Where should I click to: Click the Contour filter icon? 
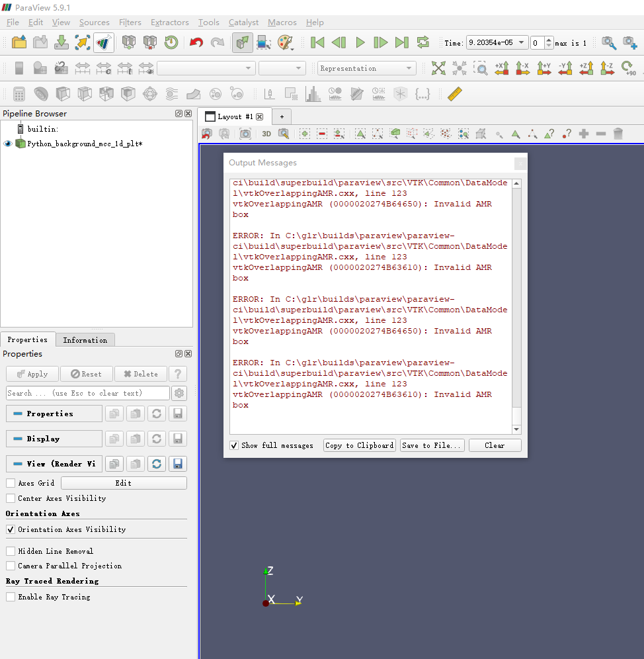41,94
